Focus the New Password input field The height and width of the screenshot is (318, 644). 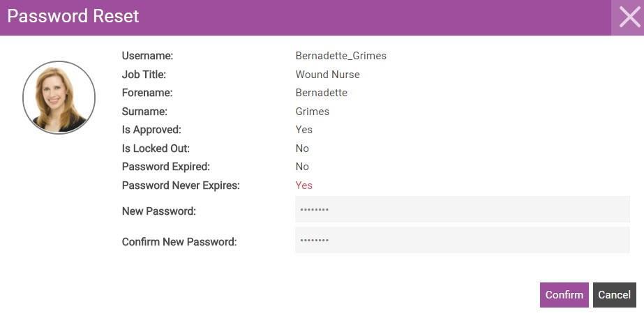coord(462,209)
